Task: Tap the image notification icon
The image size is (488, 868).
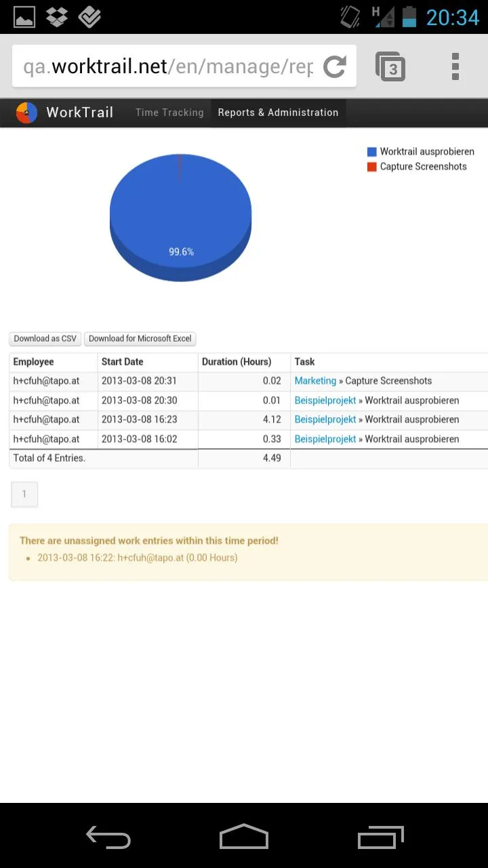Action: click(24, 17)
